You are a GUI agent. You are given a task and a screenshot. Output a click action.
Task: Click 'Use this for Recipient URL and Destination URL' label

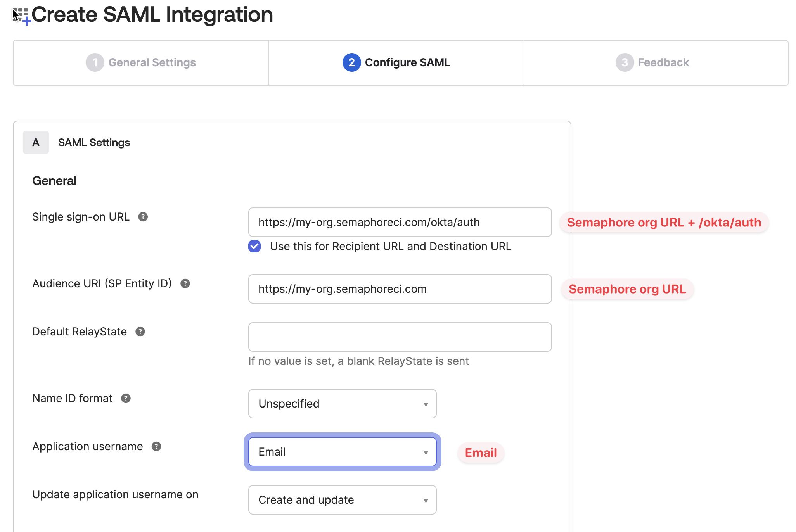pyautogui.click(x=391, y=246)
